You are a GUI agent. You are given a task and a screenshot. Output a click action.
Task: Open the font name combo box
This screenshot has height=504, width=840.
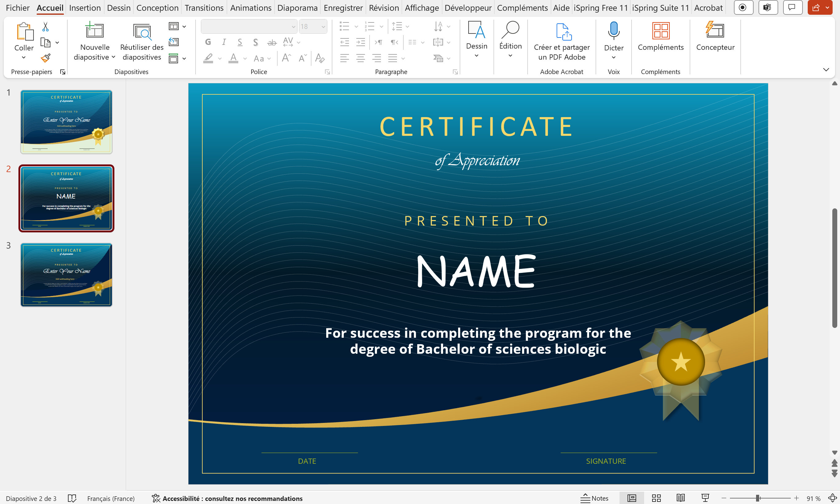click(249, 26)
